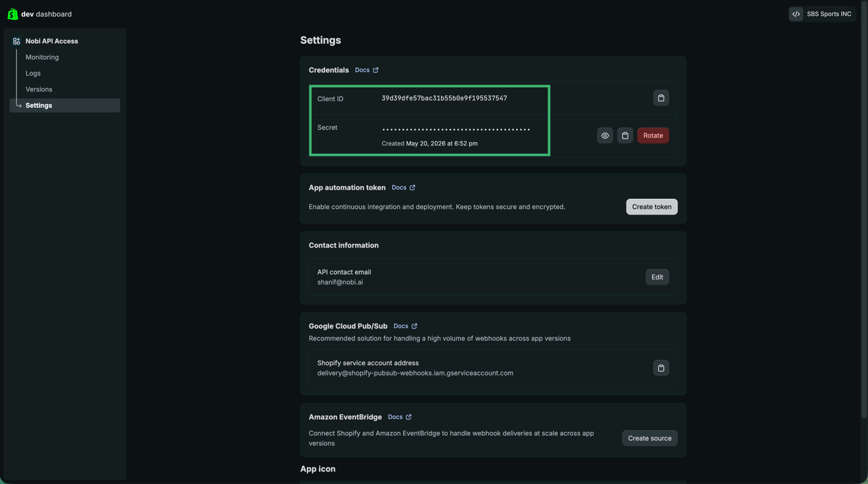Copy the Client ID to clipboard
The height and width of the screenshot is (484, 868).
[661, 98]
